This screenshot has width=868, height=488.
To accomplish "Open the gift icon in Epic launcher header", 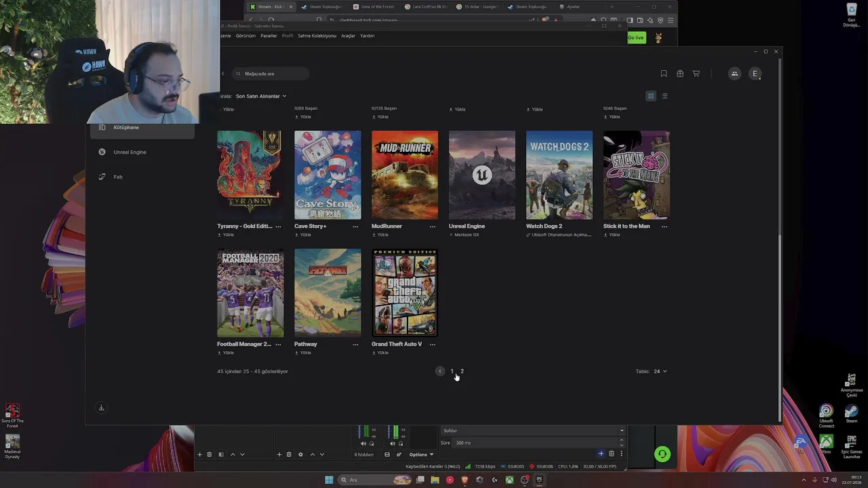I will pos(679,74).
